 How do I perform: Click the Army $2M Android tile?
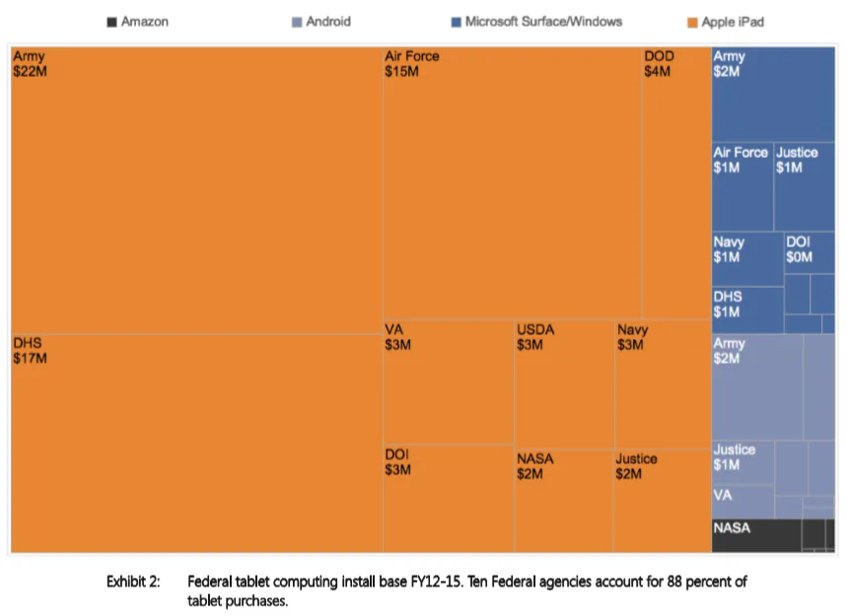coord(757,387)
